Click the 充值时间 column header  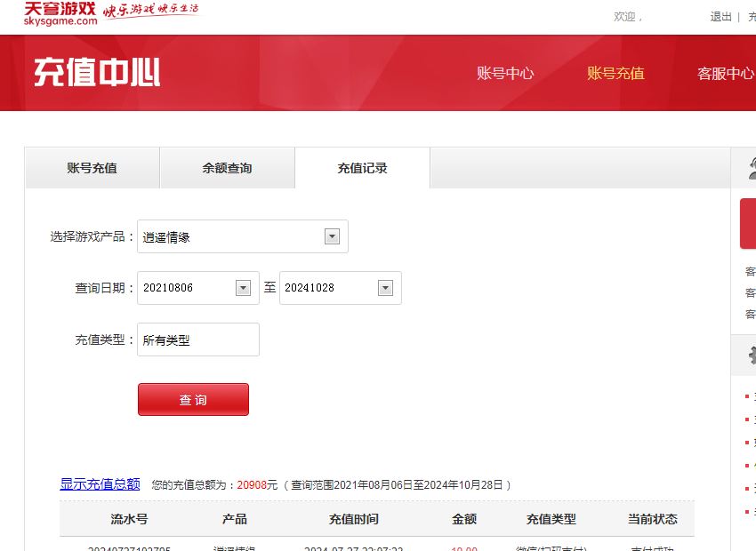click(353, 519)
